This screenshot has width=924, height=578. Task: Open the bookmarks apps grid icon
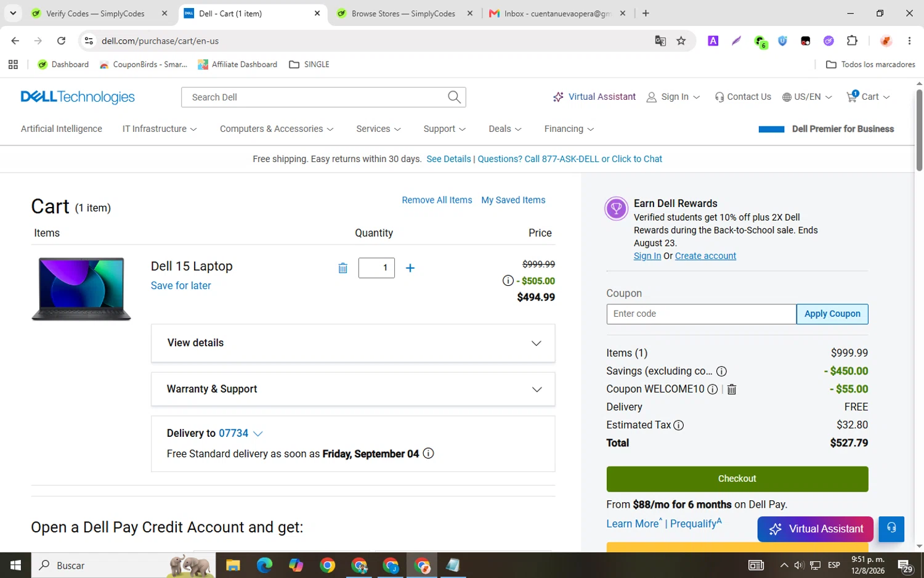[13, 64]
